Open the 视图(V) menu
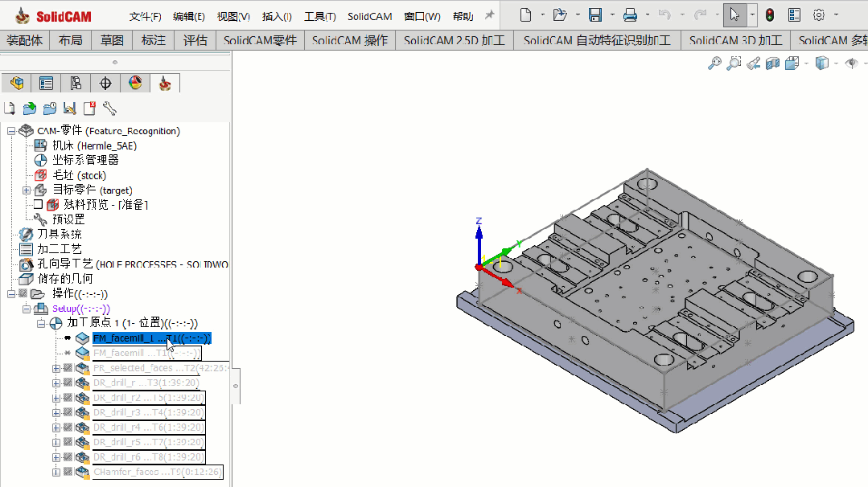Viewport: 868px width, 487px height. tap(233, 17)
